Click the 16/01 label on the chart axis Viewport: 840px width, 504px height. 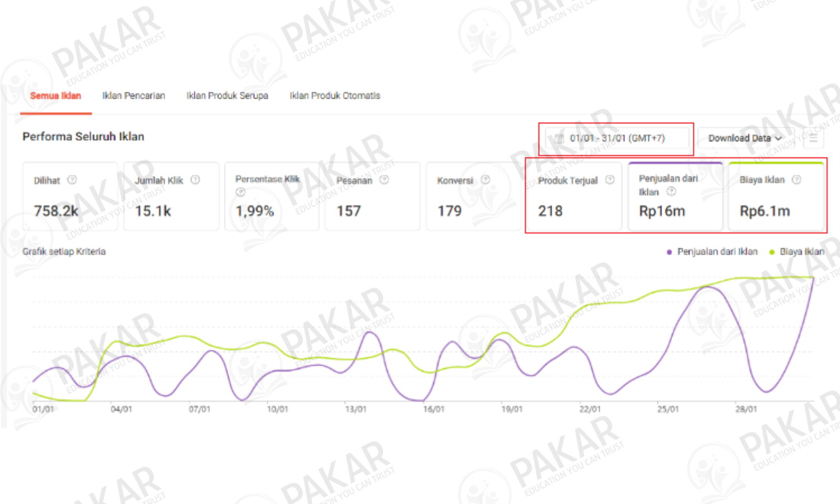434,409
